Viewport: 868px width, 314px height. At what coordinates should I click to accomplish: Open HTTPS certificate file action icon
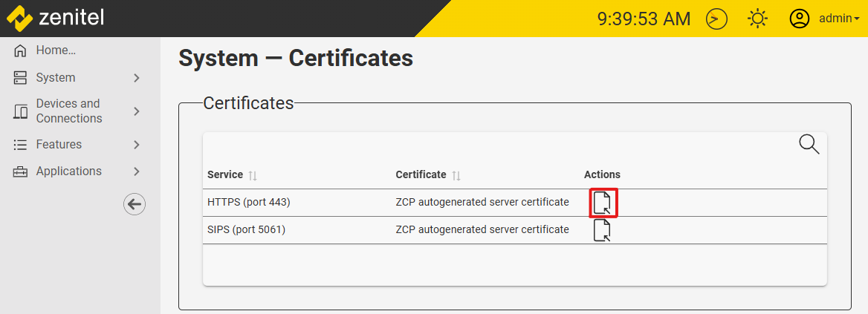(603, 203)
